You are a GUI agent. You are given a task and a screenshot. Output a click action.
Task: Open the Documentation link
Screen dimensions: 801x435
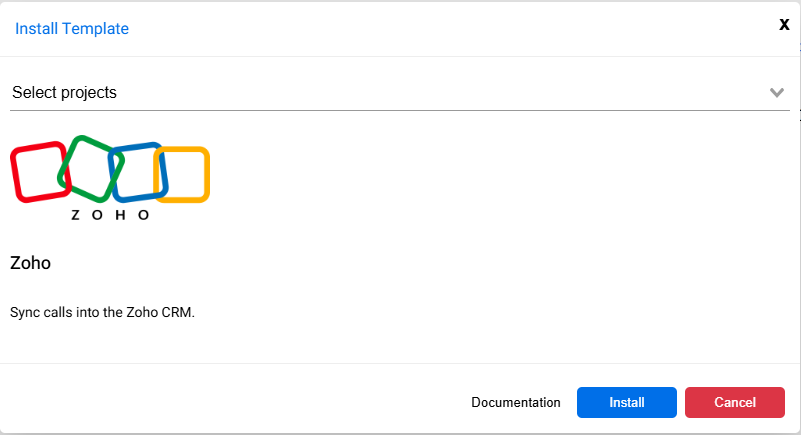point(515,402)
